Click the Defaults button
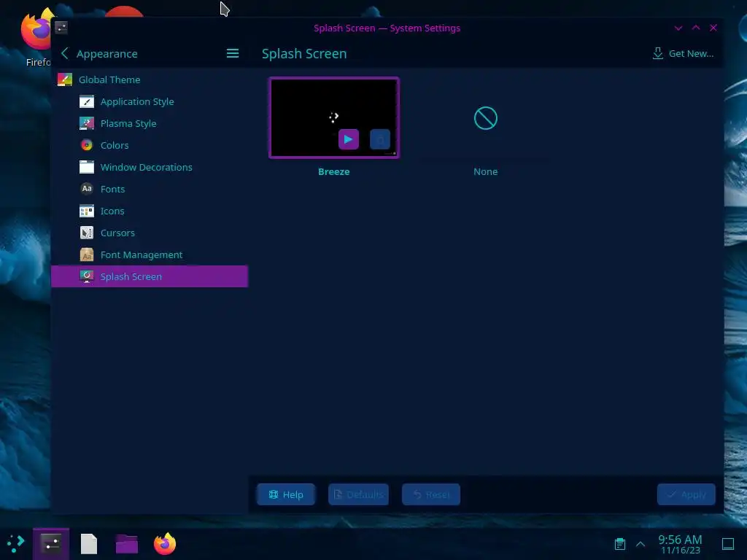Screen dimensions: 747x560 359,494
